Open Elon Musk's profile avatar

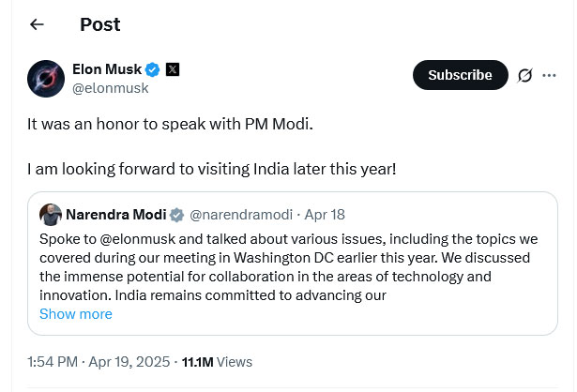(46, 78)
